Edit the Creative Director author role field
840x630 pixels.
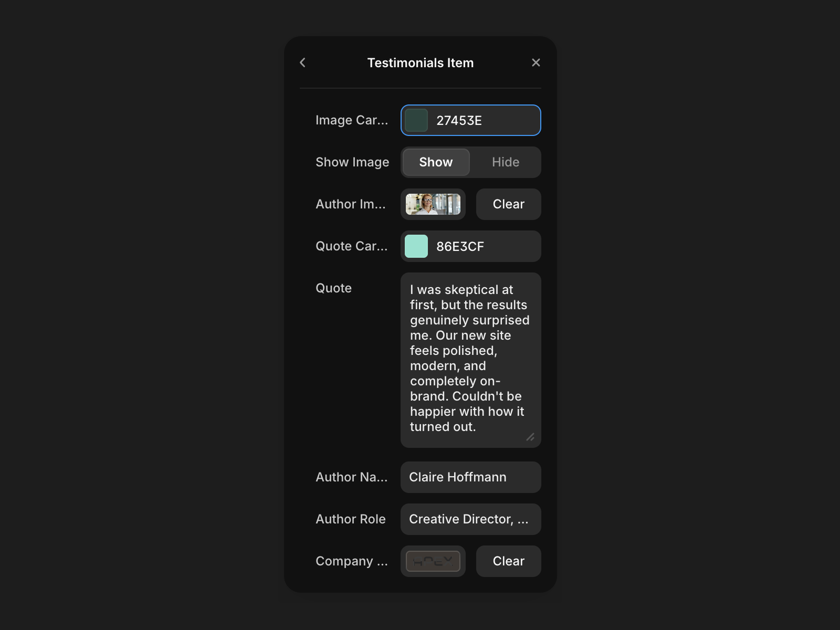(471, 519)
